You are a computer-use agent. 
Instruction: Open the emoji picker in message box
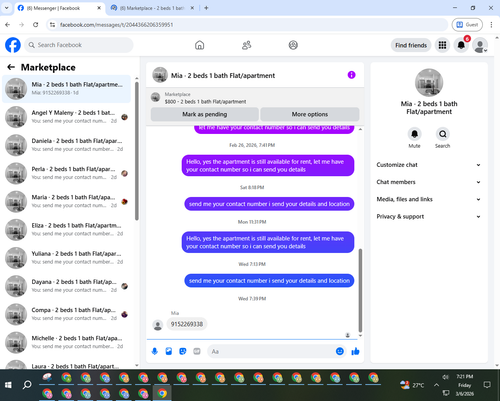340,351
